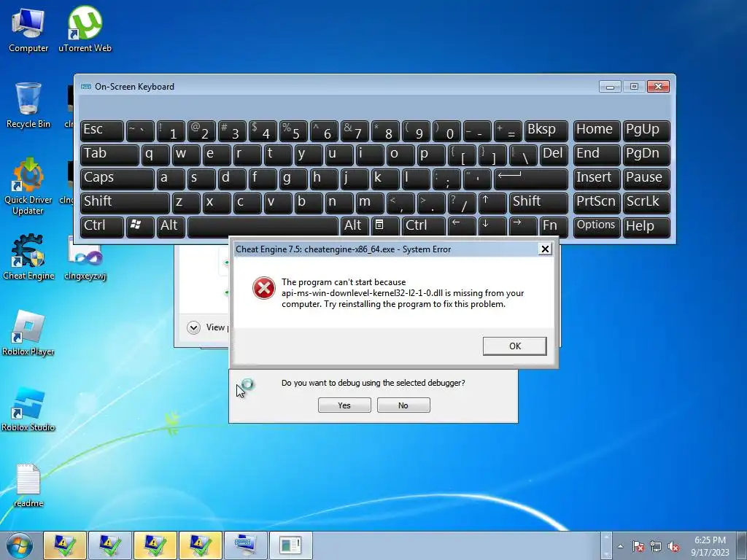Click the PgDn key
Image resolution: width=747 pixels, height=560 pixels.
click(646, 155)
